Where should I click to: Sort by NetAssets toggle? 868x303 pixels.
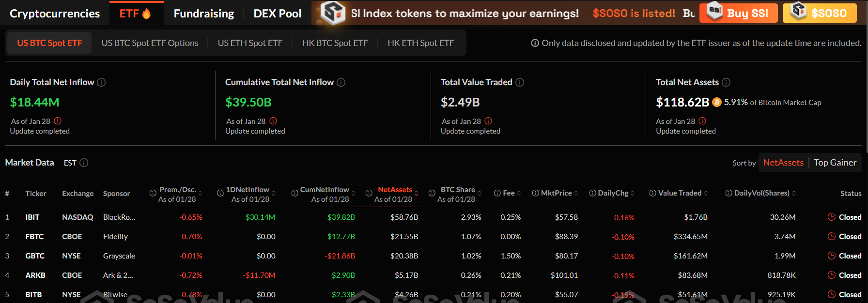click(783, 163)
